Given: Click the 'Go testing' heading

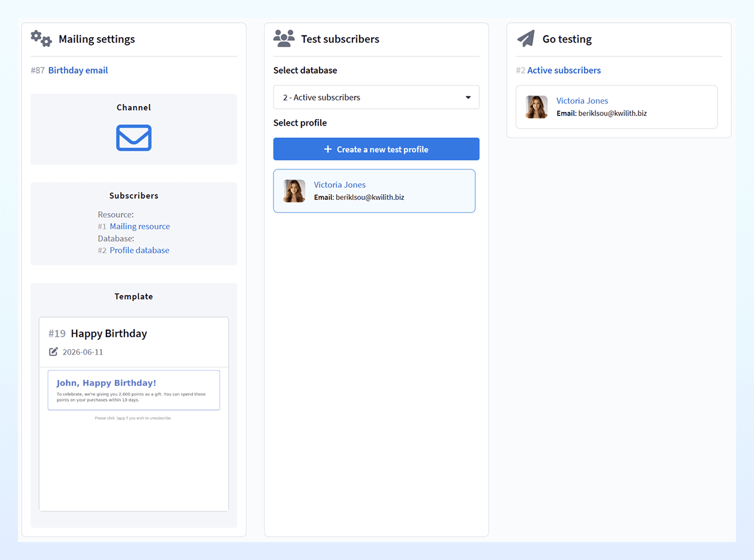Looking at the screenshot, I should point(567,39).
